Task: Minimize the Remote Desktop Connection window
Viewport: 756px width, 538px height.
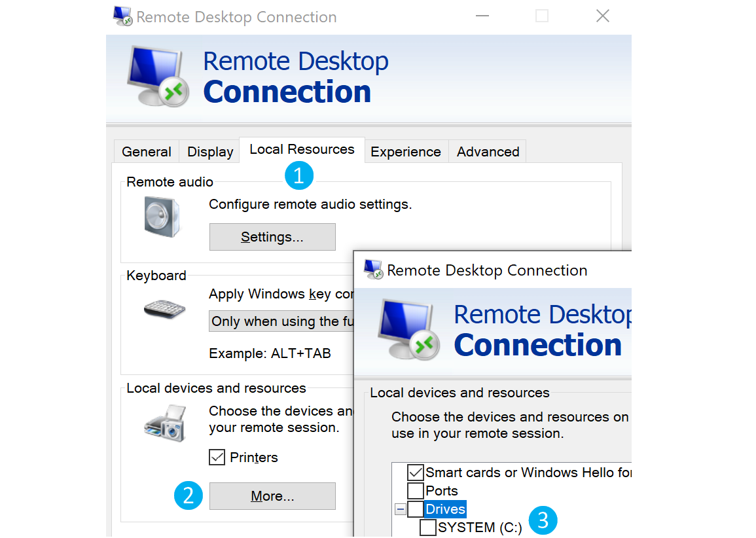Action: 482,16
